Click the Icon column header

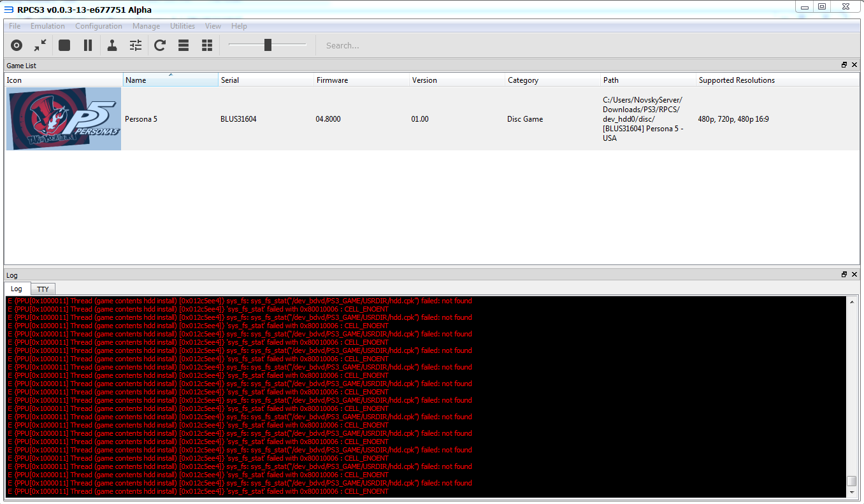point(64,80)
